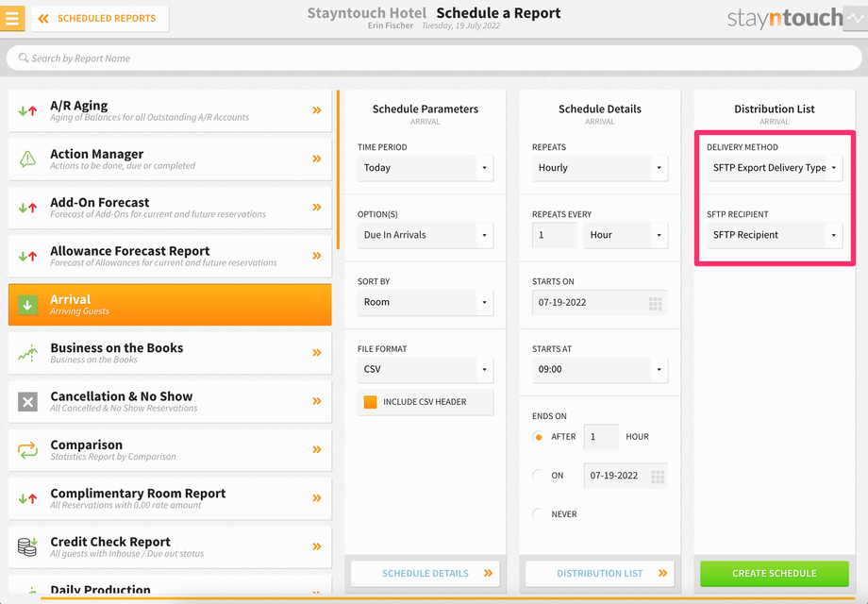Select the Arrival report row title

click(x=71, y=299)
